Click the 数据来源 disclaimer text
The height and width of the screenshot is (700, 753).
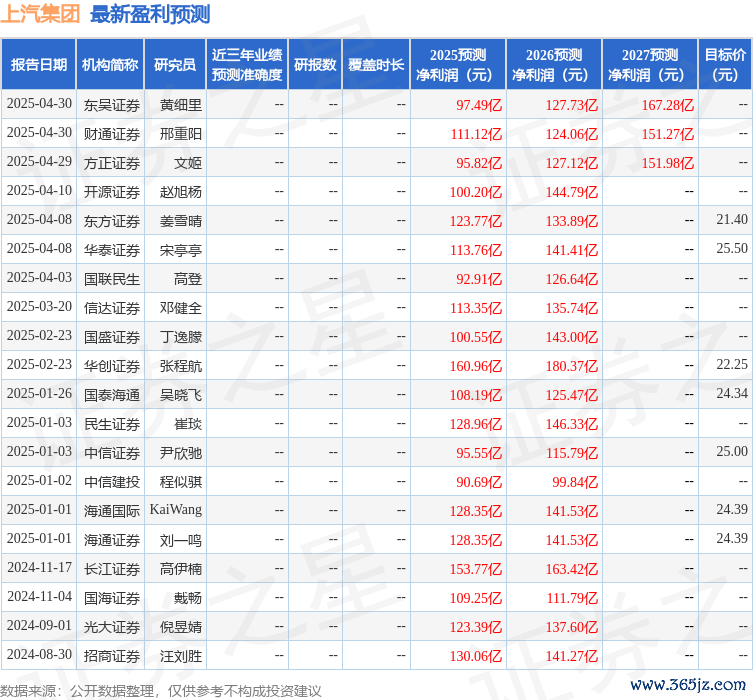click(x=160, y=691)
